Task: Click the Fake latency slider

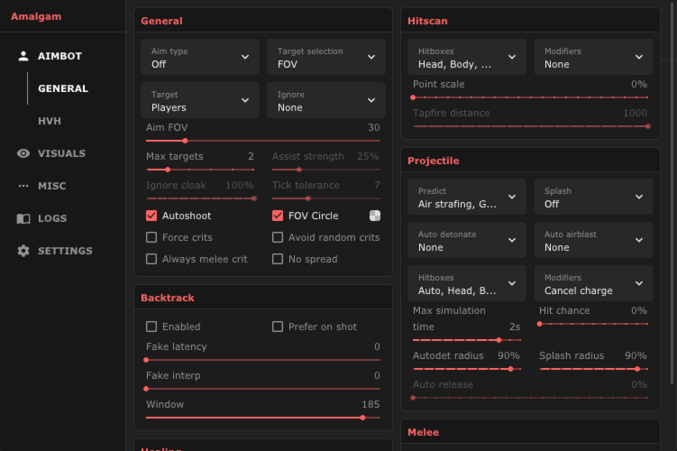Action: point(263,360)
